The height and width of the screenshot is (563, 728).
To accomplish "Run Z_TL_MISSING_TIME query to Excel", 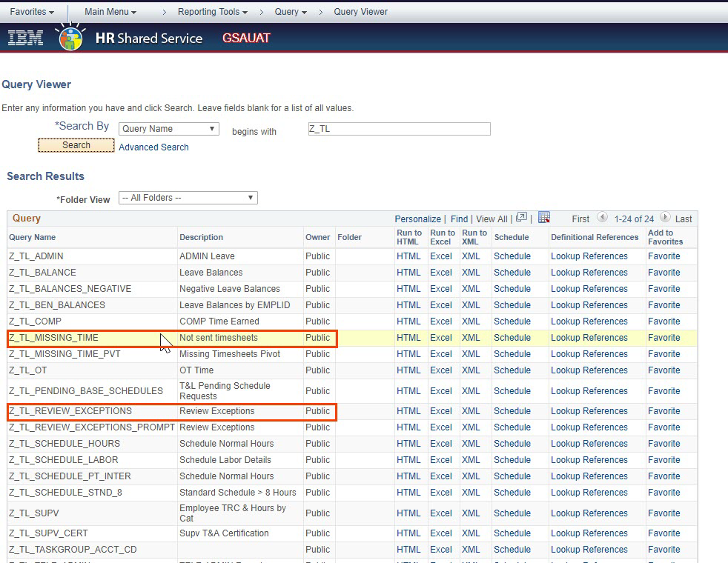I will [x=441, y=337].
